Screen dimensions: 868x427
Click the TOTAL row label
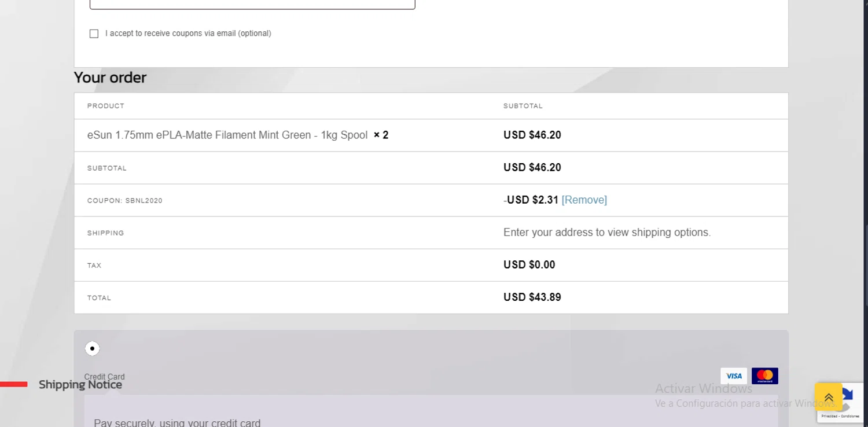(x=99, y=298)
